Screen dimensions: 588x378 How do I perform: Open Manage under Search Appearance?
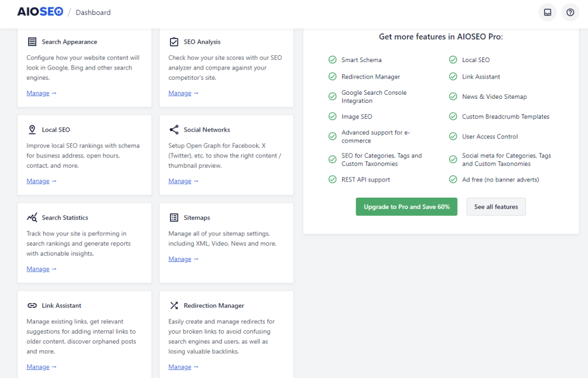[x=38, y=92]
